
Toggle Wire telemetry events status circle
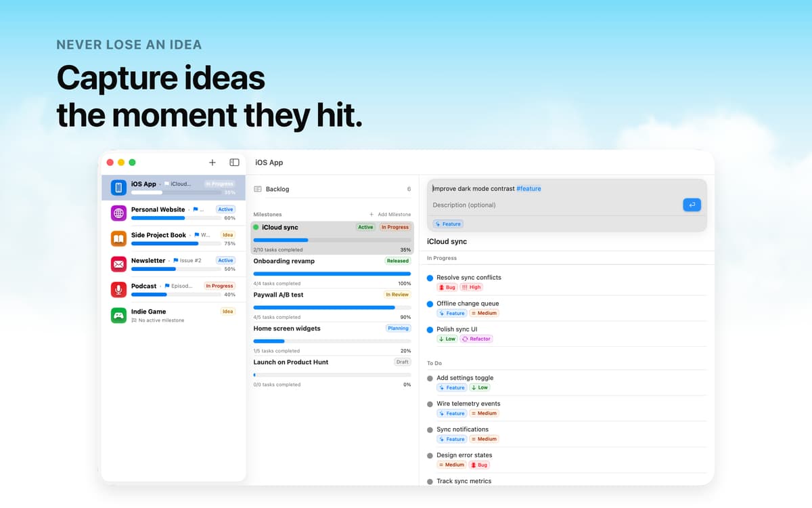point(430,404)
